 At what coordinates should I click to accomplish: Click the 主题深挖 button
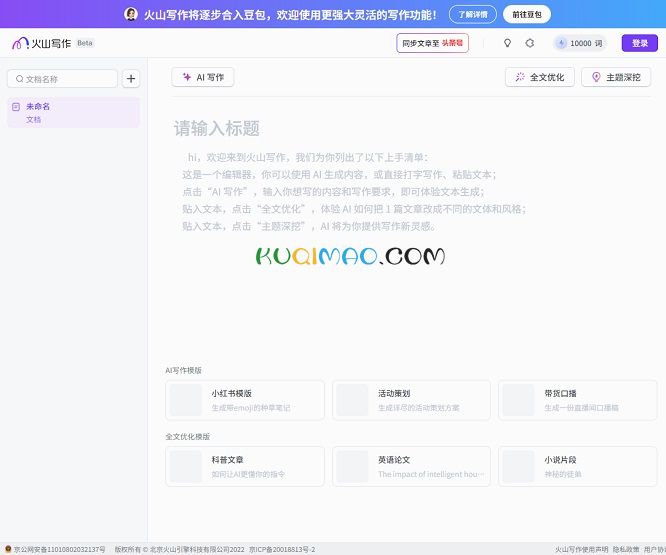[616, 77]
